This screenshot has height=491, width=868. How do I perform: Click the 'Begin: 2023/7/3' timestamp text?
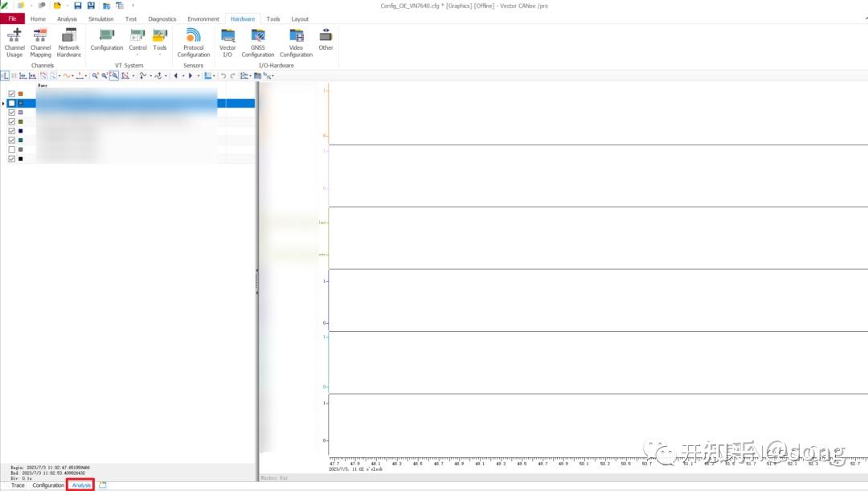click(x=50, y=467)
